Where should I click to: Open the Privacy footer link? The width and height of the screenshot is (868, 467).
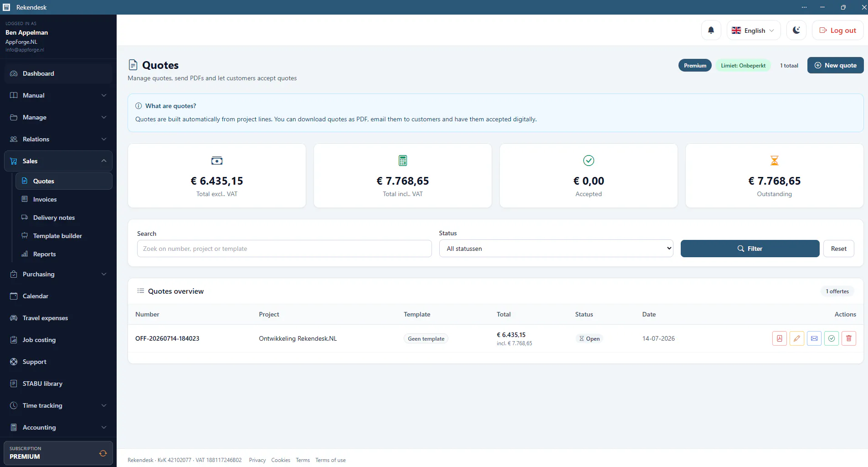(257, 460)
